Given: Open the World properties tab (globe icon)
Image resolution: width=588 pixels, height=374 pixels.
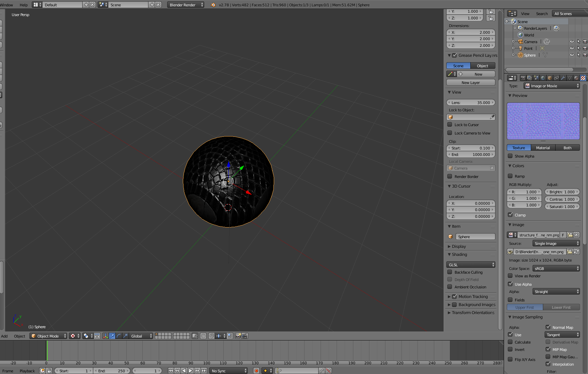Looking at the screenshot, I should click(543, 78).
